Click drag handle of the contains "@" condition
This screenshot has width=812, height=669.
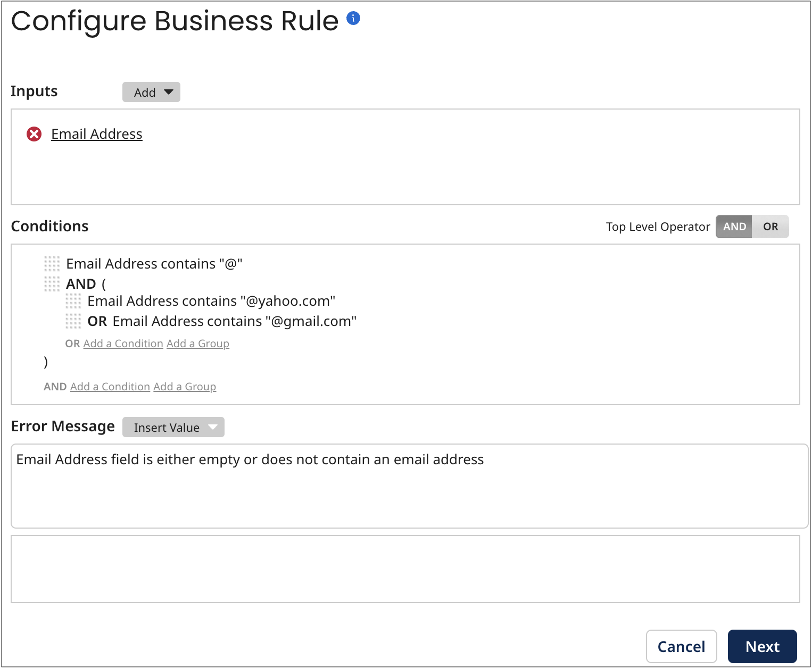tap(52, 264)
